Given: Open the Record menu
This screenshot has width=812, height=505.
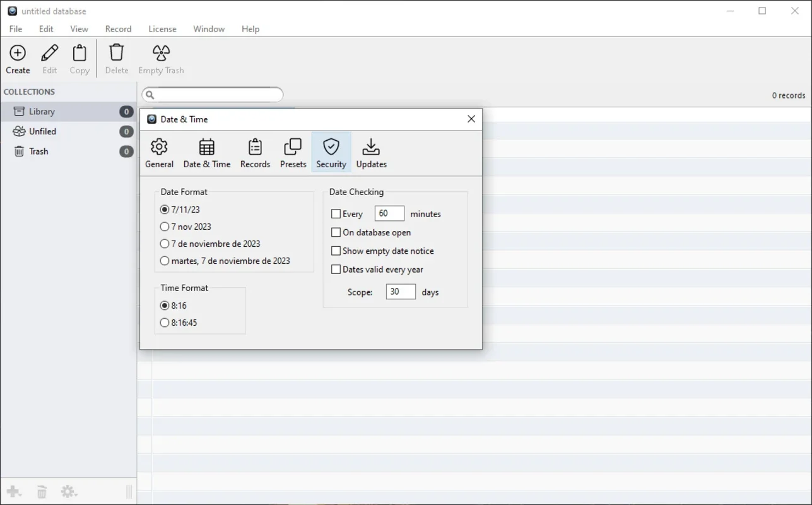Looking at the screenshot, I should pos(118,29).
